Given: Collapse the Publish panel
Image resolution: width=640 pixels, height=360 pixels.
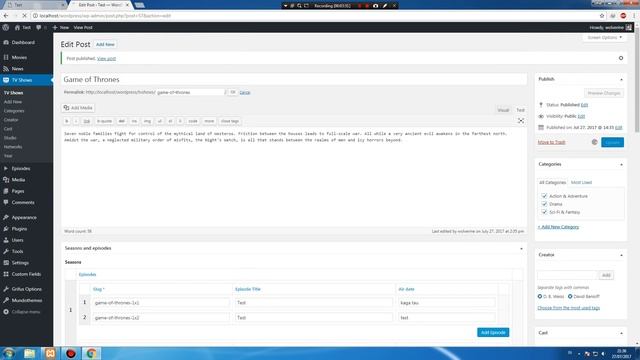Looking at the screenshot, I should click(x=621, y=80).
